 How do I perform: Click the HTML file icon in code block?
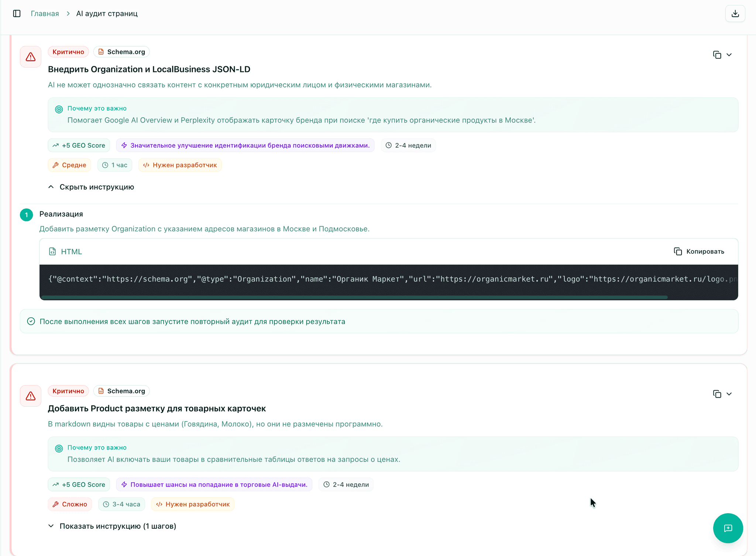tap(52, 252)
